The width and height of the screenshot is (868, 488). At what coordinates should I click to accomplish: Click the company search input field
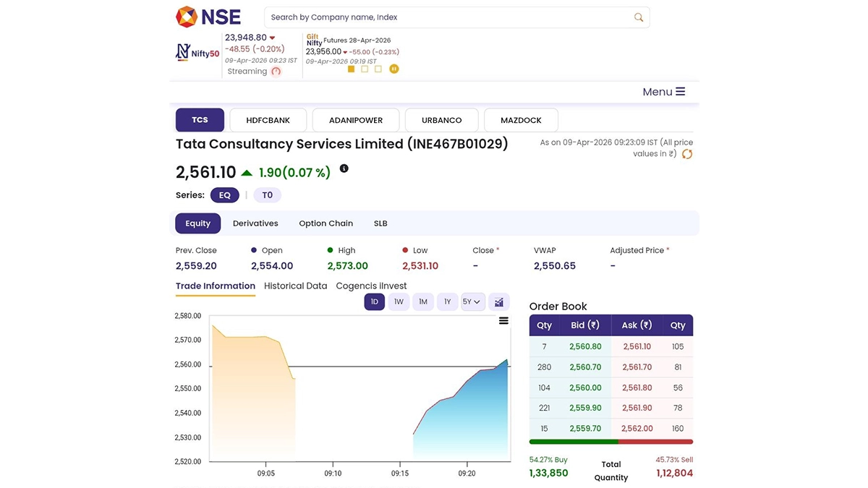(448, 17)
